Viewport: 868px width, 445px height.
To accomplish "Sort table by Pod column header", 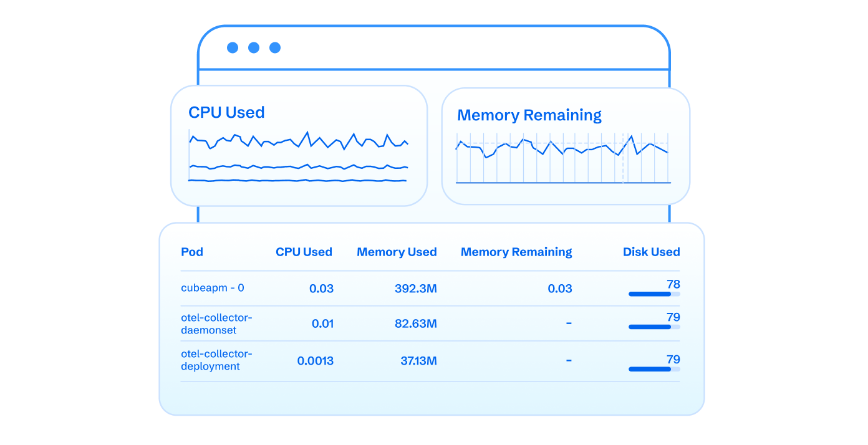I will click(x=192, y=252).
